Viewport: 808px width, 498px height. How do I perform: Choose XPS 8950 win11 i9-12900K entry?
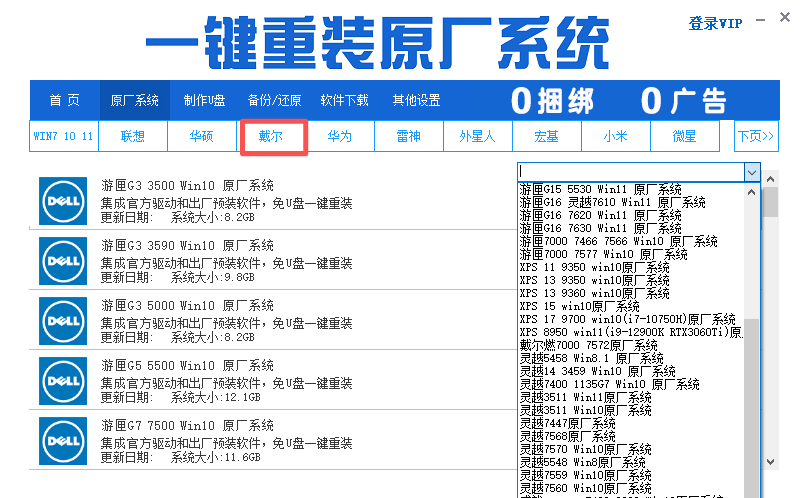pos(631,332)
